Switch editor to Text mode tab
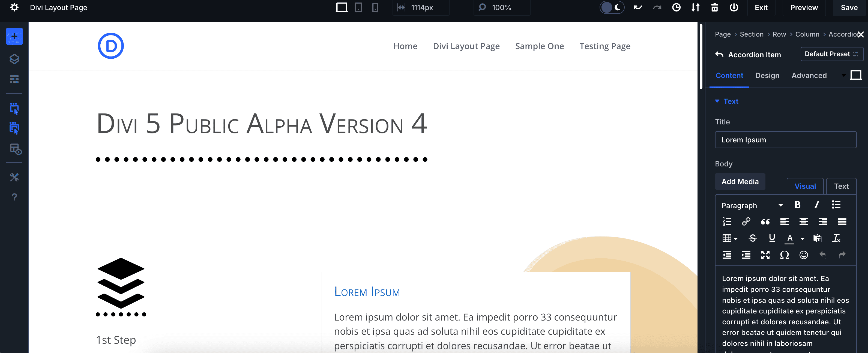The width and height of the screenshot is (868, 353). tap(841, 186)
